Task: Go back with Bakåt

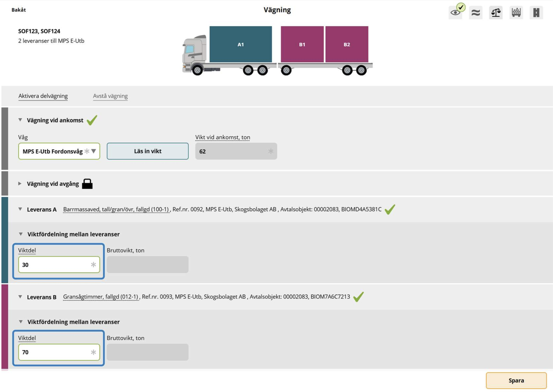Action: [19, 10]
